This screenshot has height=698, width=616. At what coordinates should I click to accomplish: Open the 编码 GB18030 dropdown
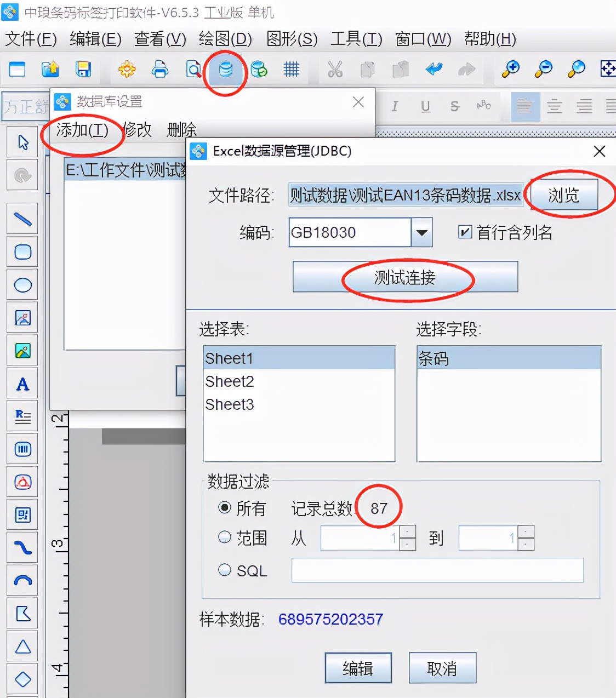pos(421,232)
